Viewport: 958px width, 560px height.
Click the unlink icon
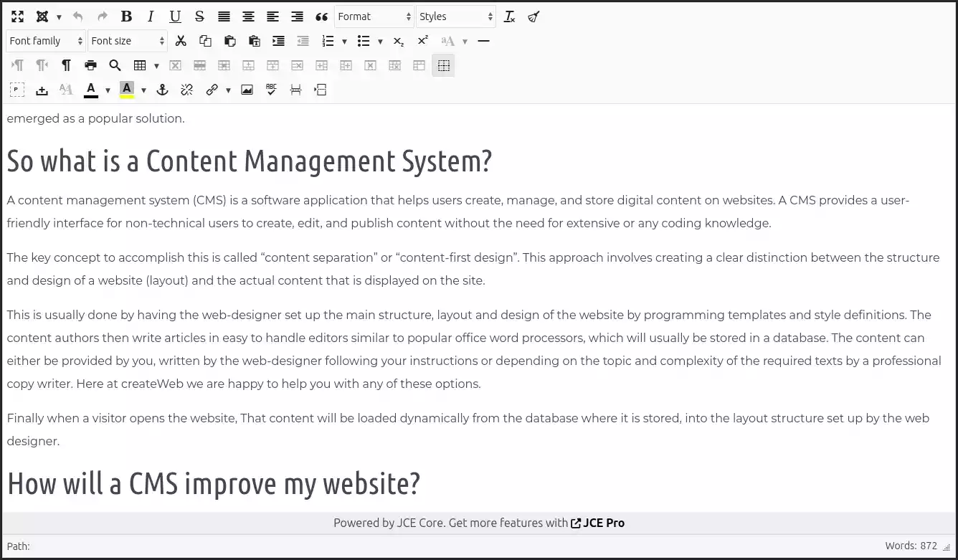coord(186,90)
